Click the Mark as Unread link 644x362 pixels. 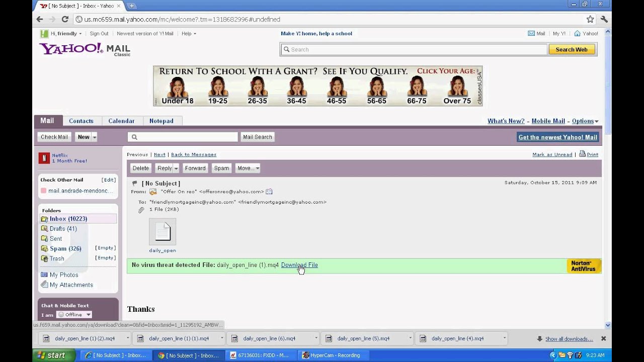tap(552, 154)
